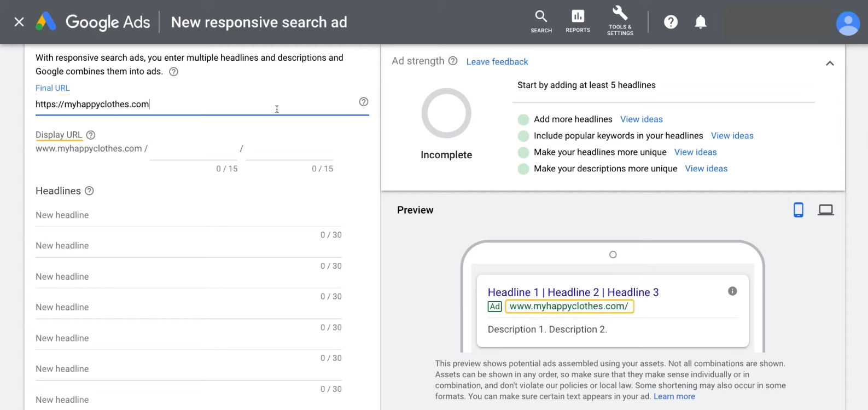Click the 'Add more headlines' suggestion text
The width and height of the screenshot is (868, 410).
click(x=573, y=119)
